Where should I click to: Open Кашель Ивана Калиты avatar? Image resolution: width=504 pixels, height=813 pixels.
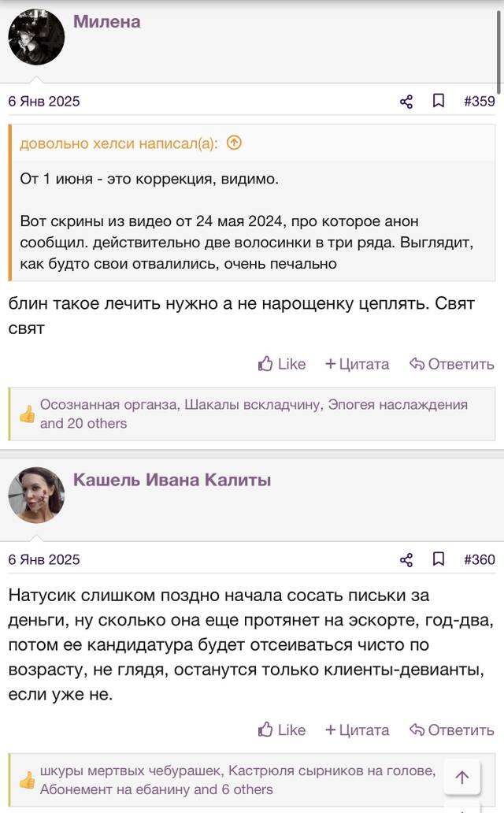[36, 496]
